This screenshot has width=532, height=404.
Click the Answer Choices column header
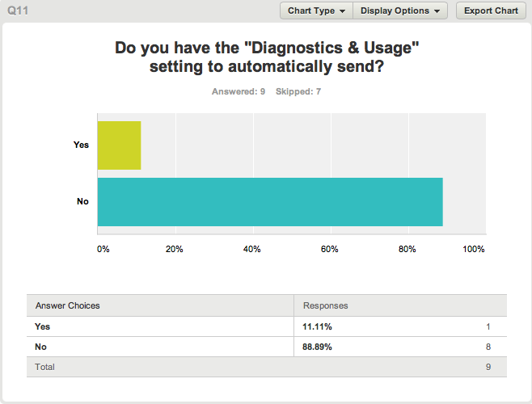pyautogui.click(x=68, y=305)
